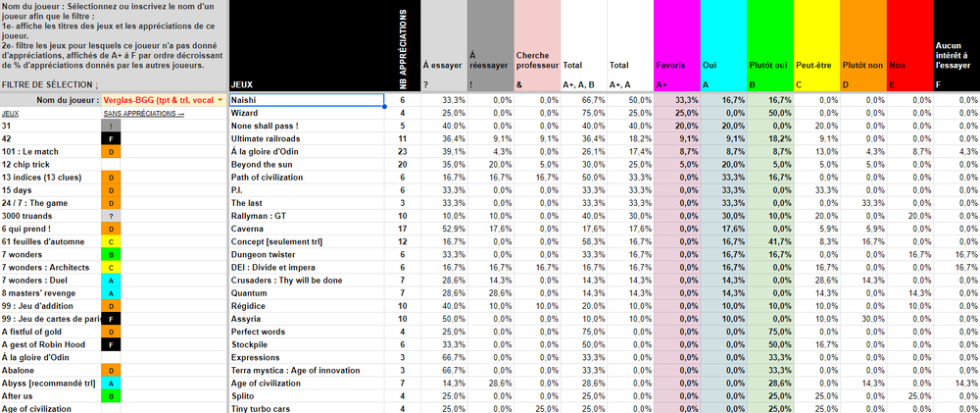This screenshot has width=980, height=413.
Task: Click the black F badge beside A gest of Robin Hood
Action: 114,343
